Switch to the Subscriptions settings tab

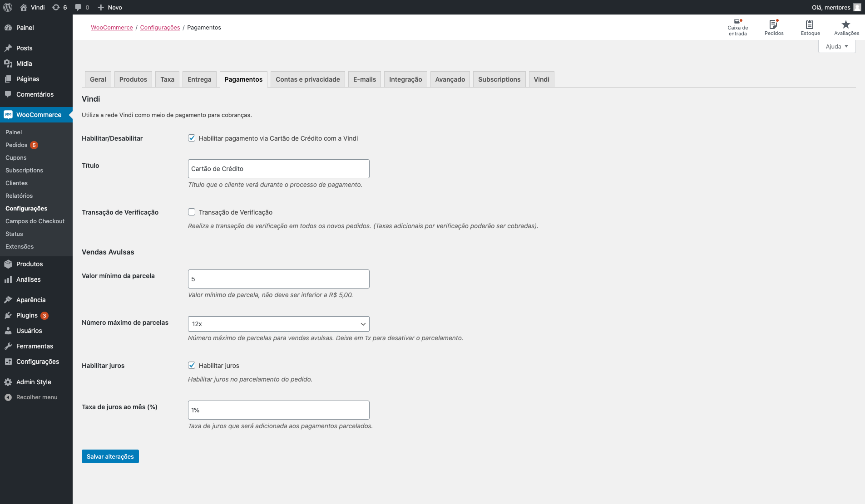point(499,79)
